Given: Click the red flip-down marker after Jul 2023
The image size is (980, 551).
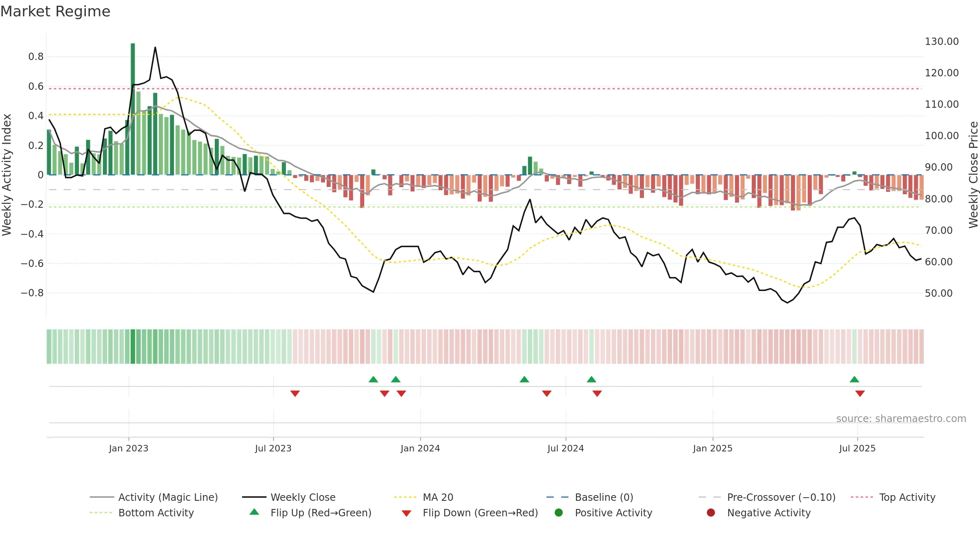Looking at the screenshot, I should 295,393.
